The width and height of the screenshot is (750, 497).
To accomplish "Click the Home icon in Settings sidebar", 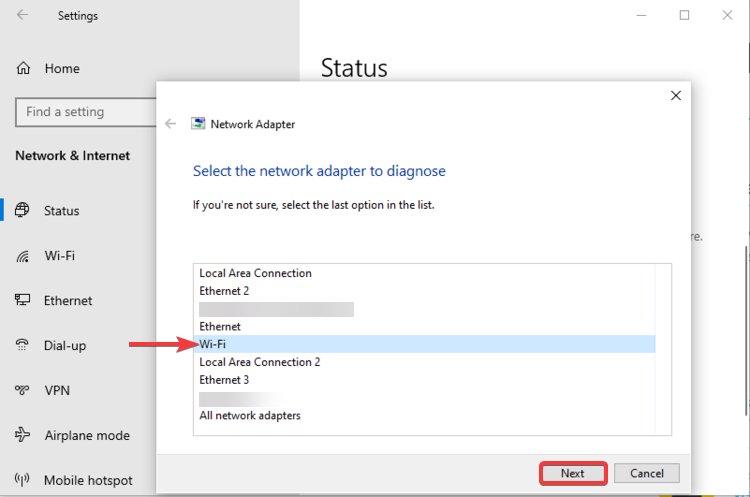I will pyautogui.click(x=23, y=69).
